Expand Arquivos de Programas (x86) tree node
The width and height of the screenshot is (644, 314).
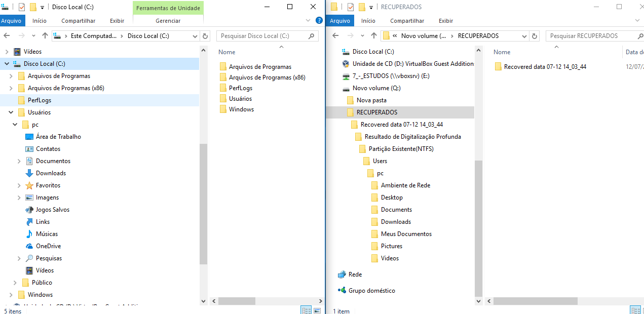pos(11,88)
